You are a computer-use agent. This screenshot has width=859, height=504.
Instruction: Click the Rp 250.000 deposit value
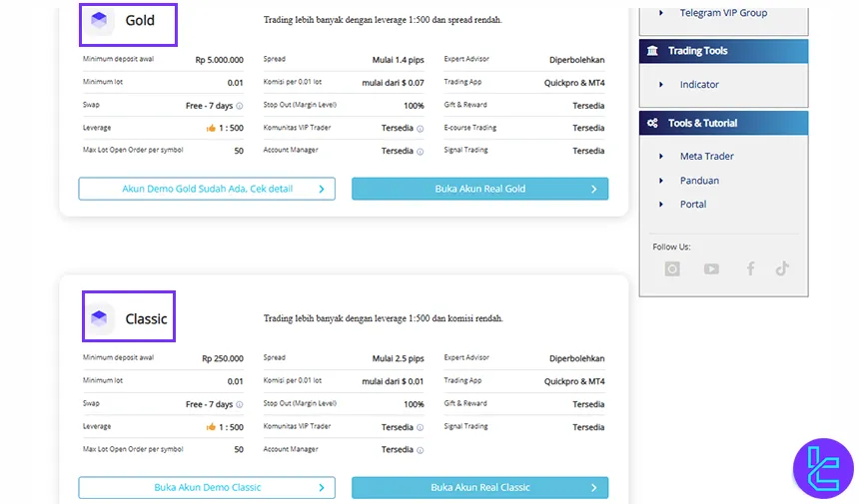(223, 358)
